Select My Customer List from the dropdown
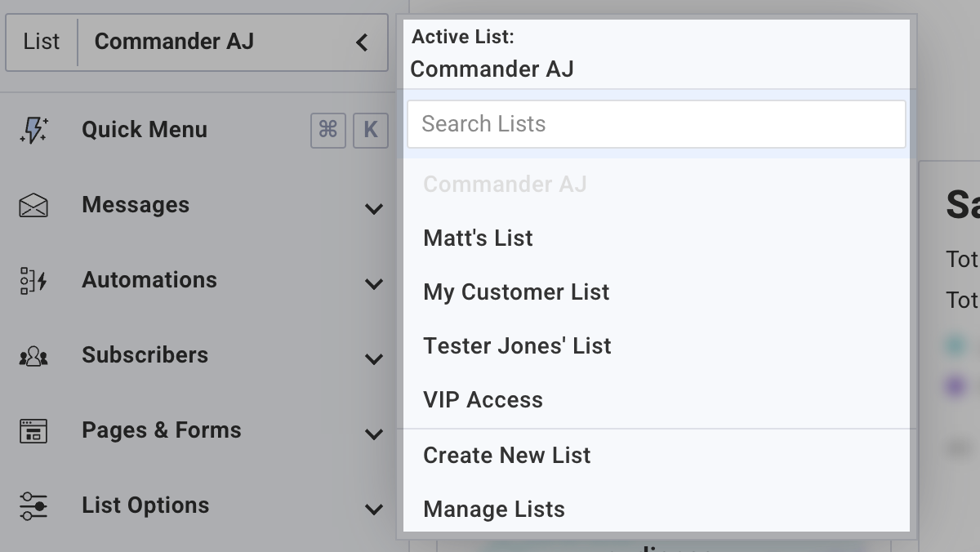The height and width of the screenshot is (552, 980). click(x=516, y=292)
